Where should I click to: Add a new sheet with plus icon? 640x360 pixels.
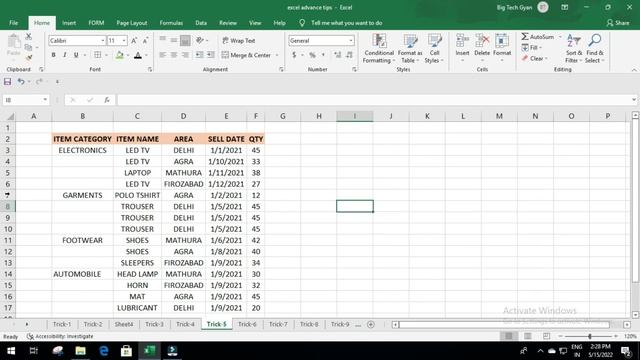[x=371, y=324]
